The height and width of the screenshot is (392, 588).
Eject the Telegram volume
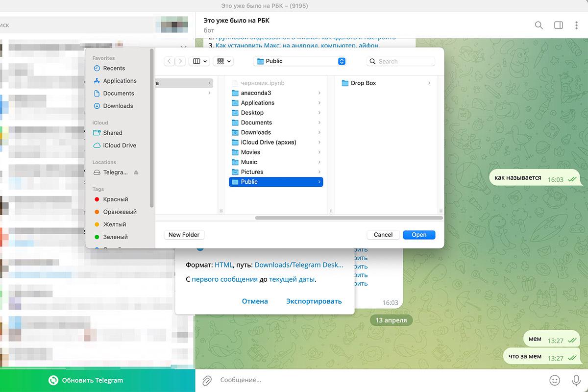pos(136,172)
